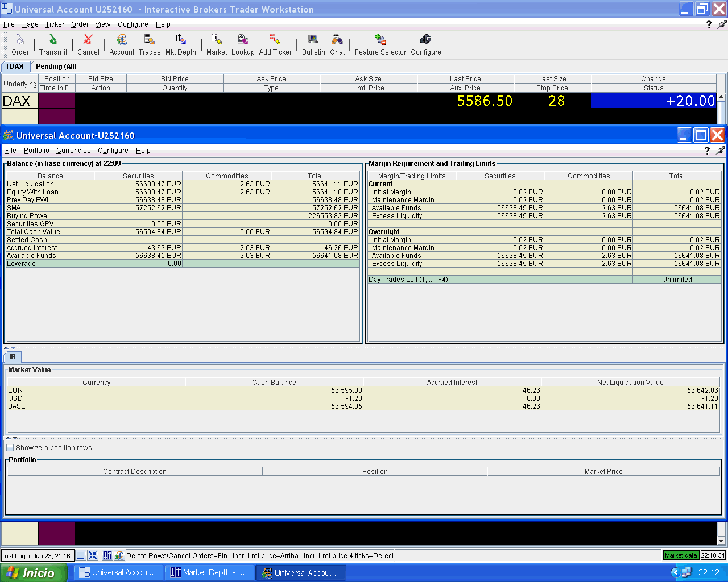
Task: Open the Ticker menu
Action: [x=55, y=24]
